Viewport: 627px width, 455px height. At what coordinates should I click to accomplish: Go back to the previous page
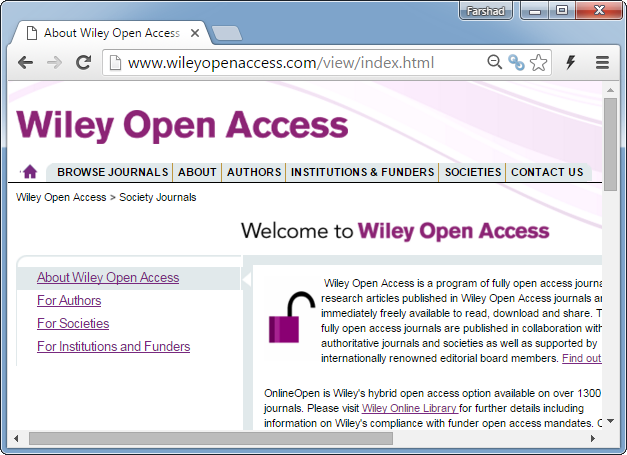(x=26, y=62)
